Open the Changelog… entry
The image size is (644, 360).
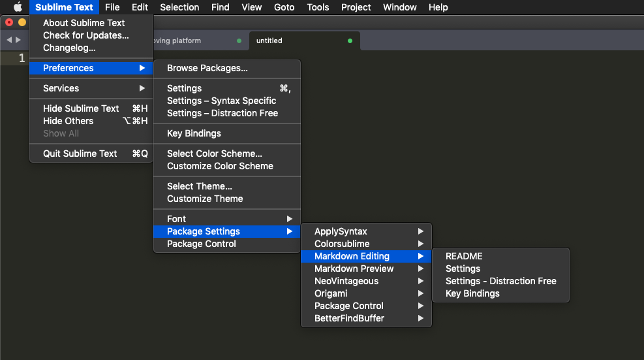(91, 48)
